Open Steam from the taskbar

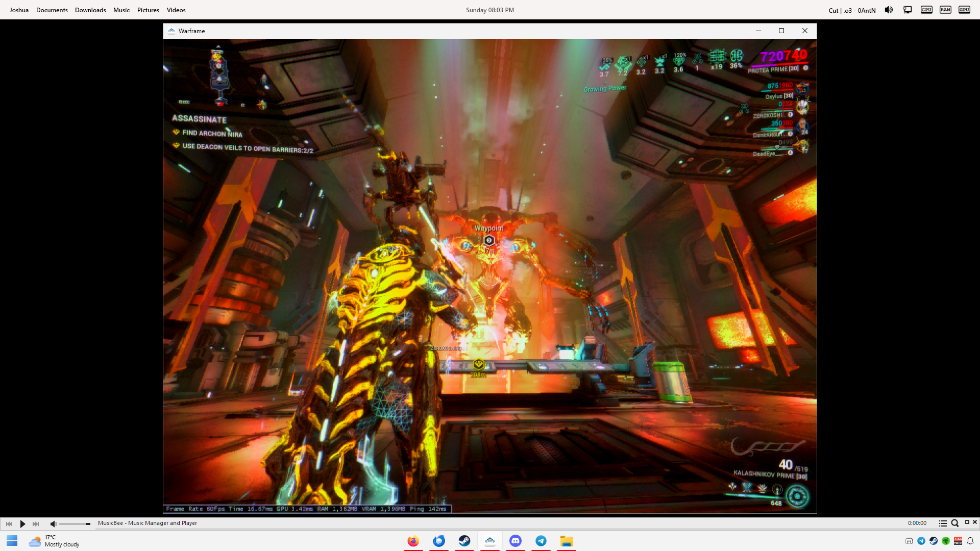464,541
